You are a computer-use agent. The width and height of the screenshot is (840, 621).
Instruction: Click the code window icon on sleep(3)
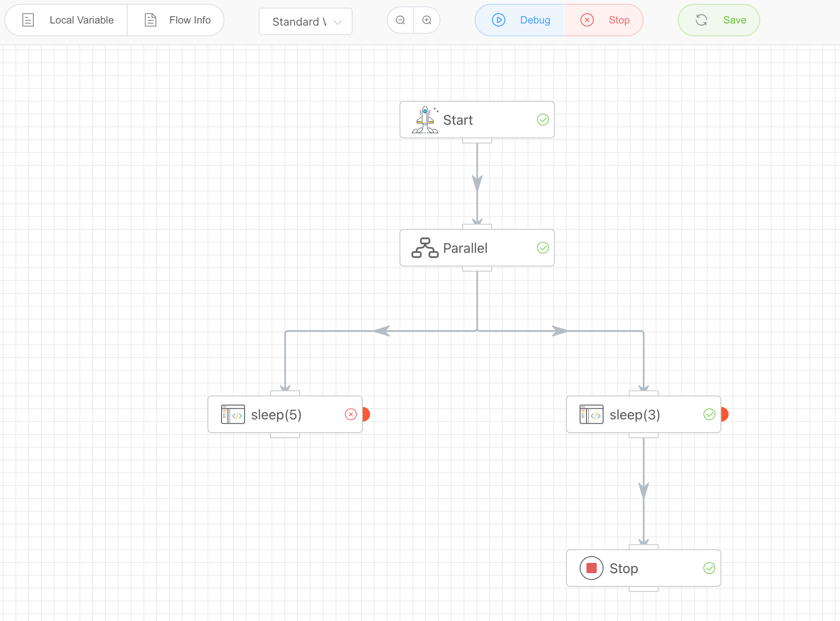pyautogui.click(x=591, y=414)
